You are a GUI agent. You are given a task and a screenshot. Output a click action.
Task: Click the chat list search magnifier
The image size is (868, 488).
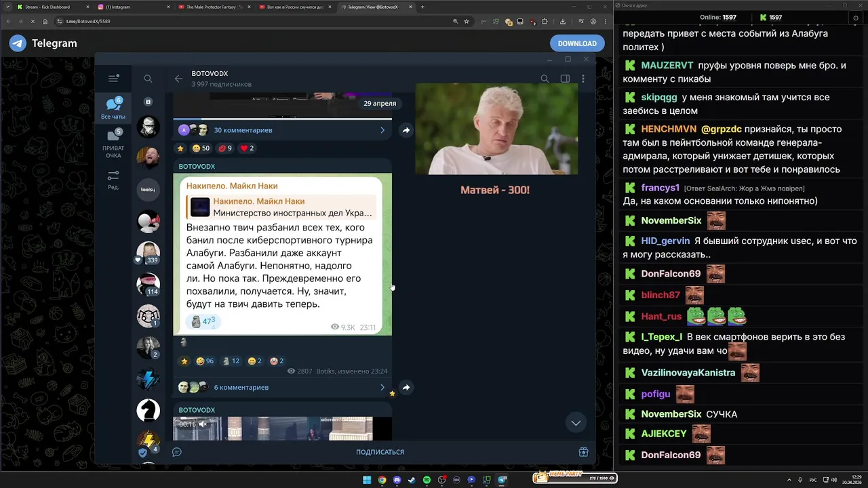point(148,79)
